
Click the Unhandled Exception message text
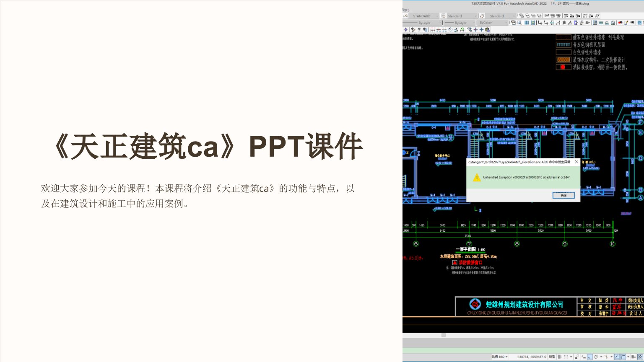[527, 177]
